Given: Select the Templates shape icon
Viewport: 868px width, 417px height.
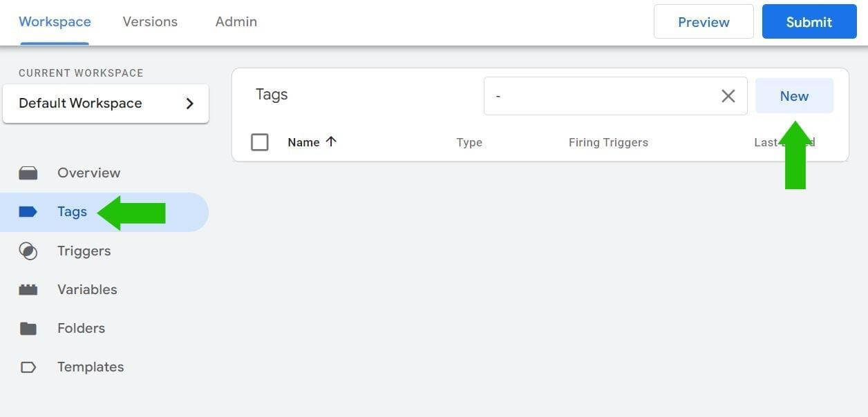Looking at the screenshot, I should 28,367.
